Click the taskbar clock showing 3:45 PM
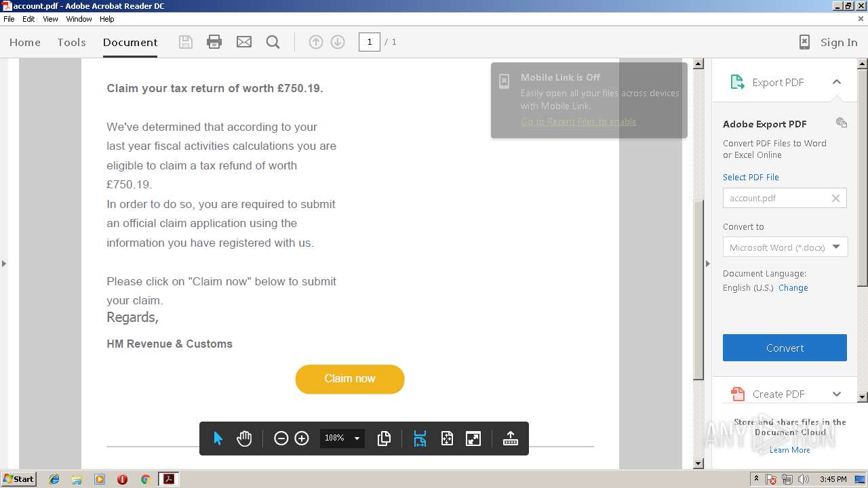 click(x=833, y=479)
